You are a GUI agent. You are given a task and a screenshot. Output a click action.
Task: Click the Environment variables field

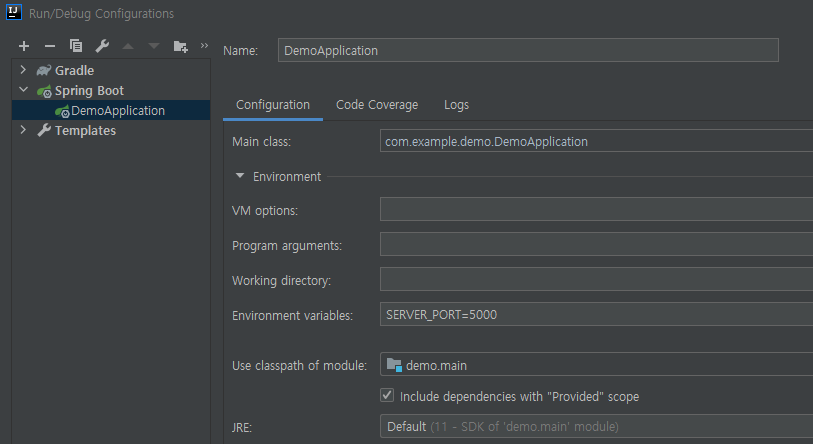596,315
